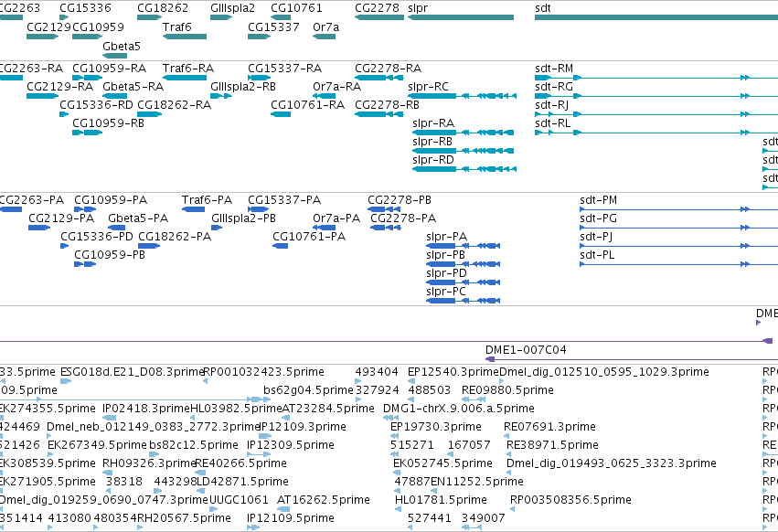This screenshot has width=778, height=532.
Task: Select the RP003508356.5prime EST label
Action: click(x=570, y=500)
